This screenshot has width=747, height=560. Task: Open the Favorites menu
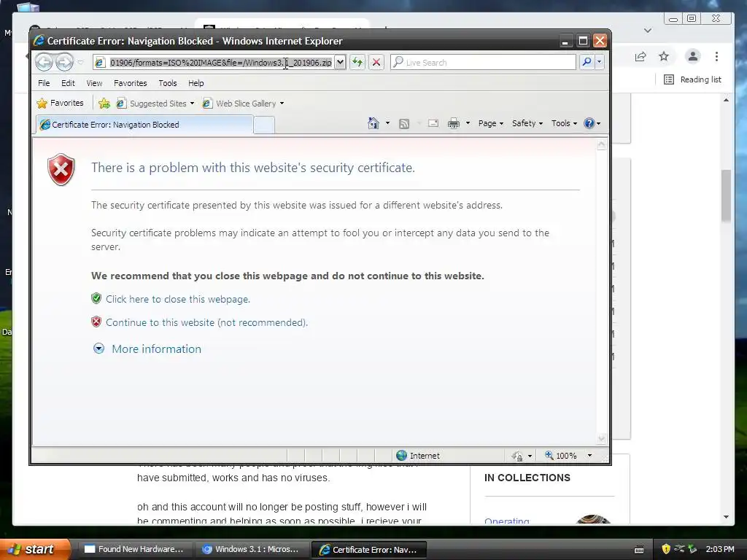pyautogui.click(x=130, y=83)
